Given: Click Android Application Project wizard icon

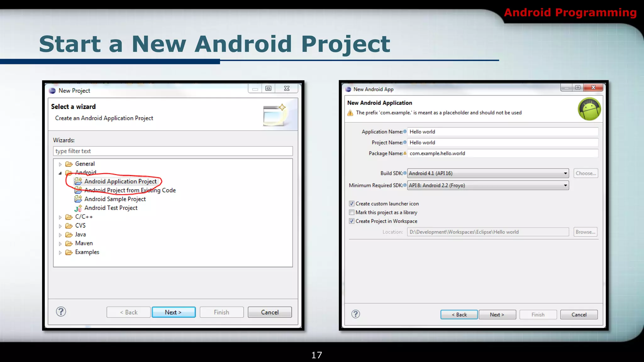Looking at the screenshot, I should (78, 181).
